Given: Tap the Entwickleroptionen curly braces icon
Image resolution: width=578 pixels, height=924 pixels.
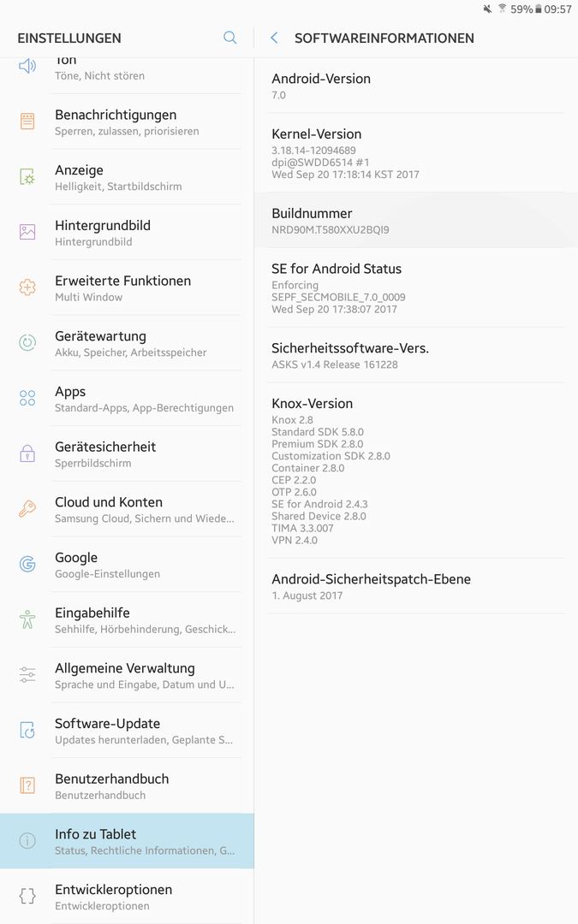Looking at the screenshot, I should [x=27, y=896].
